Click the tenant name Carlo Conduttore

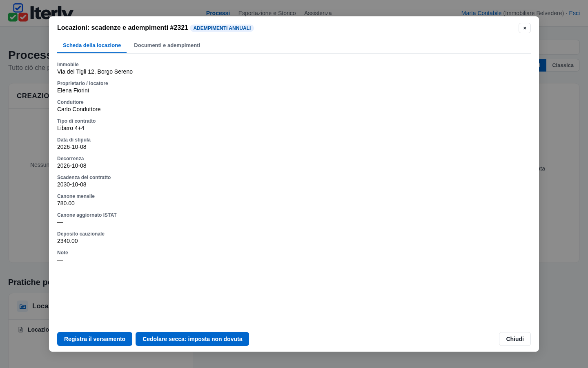[x=79, y=109]
